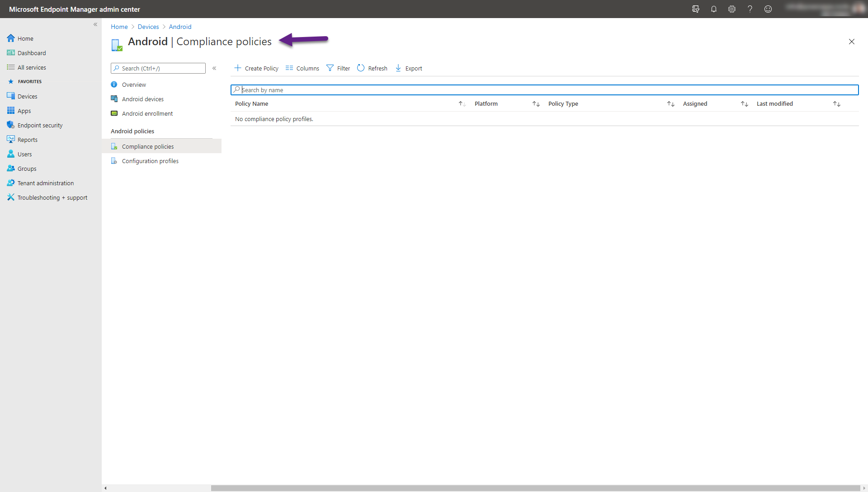Screen dimensions: 868x492
Task: Open the feedback smiley icon
Action: click(x=768, y=9)
